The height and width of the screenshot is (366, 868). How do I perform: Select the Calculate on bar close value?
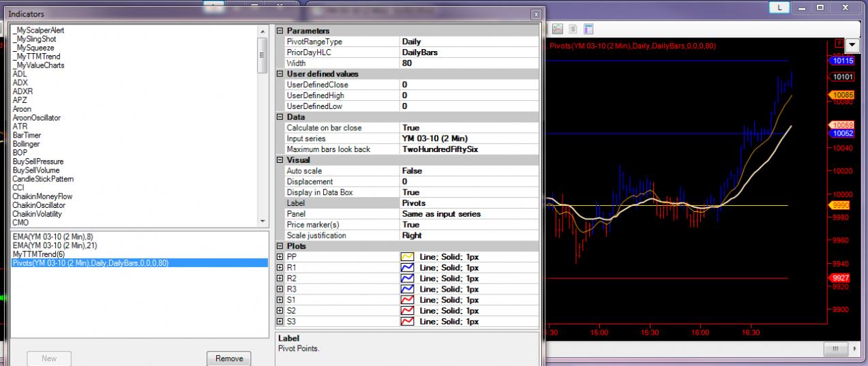[x=411, y=128]
